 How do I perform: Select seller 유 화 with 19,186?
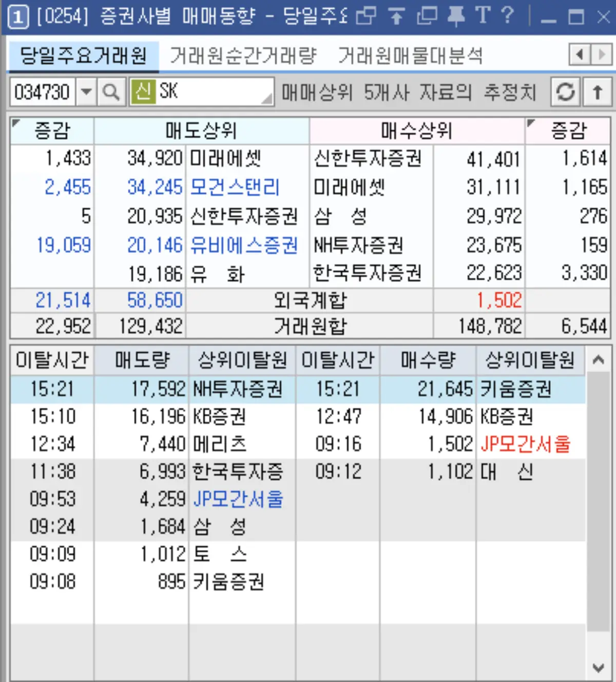pos(218,274)
